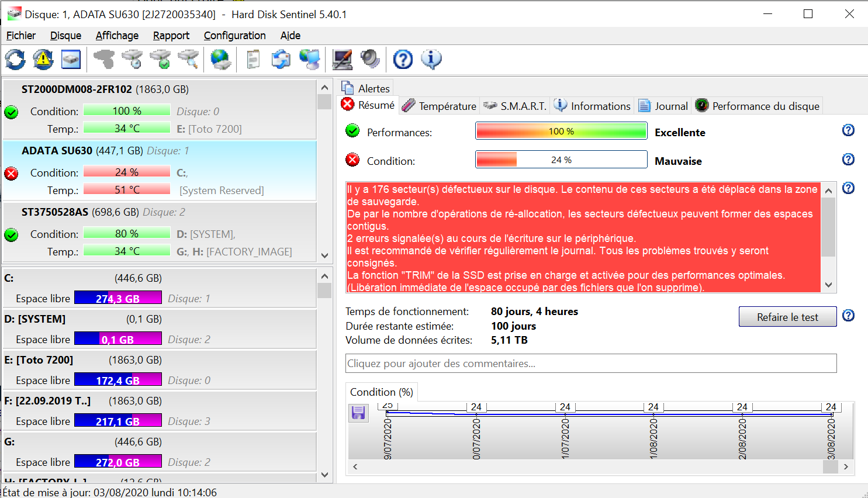Click the refresh icon with yellow warning triangle

click(43, 59)
